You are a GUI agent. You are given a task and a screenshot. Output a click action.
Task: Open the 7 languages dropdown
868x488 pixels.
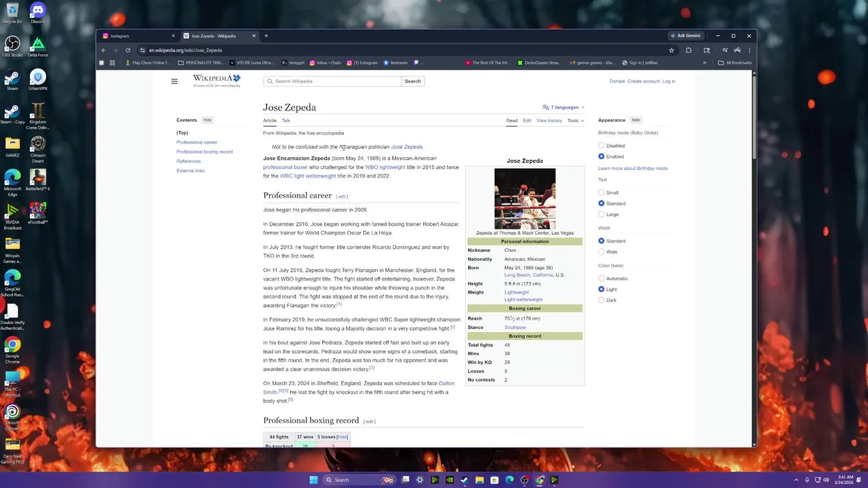click(564, 107)
